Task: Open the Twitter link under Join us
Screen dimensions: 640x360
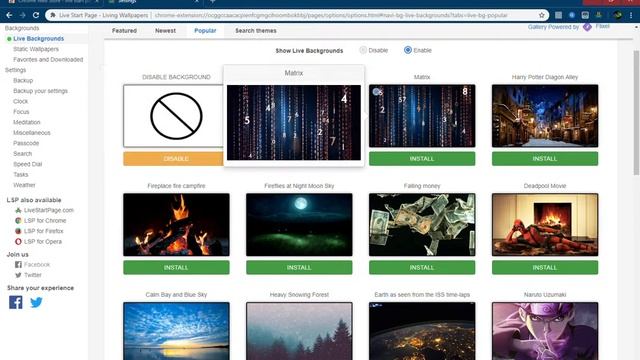Action: [x=33, y=275]
